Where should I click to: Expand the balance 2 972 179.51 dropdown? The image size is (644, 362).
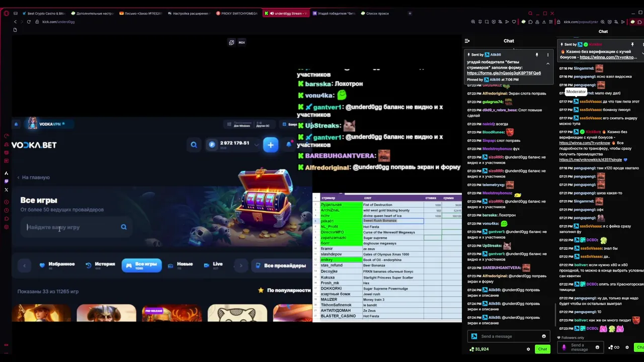tap(256, 145)
